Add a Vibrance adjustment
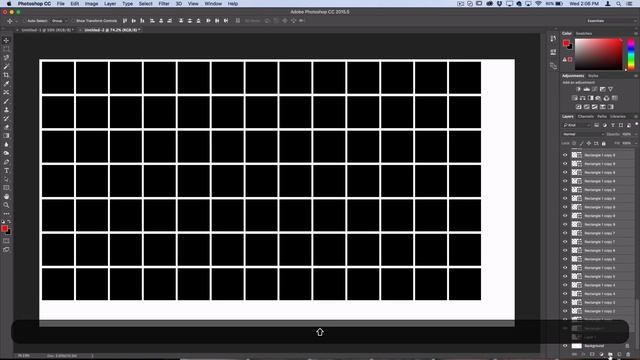The image size is (640, 360). (611, 89)
